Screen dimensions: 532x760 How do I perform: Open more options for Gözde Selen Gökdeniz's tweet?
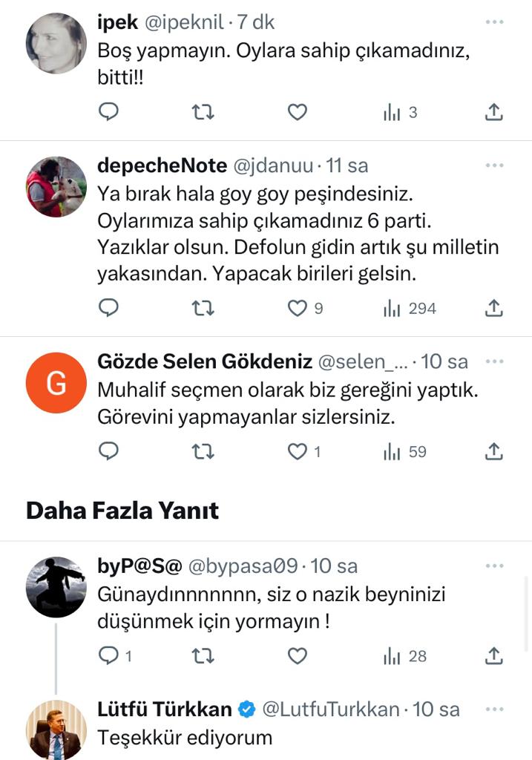(x=494, y=361)
